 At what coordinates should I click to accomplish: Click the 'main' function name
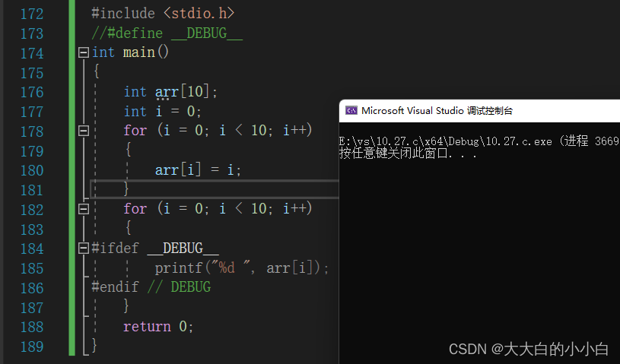tap(138, 52)
